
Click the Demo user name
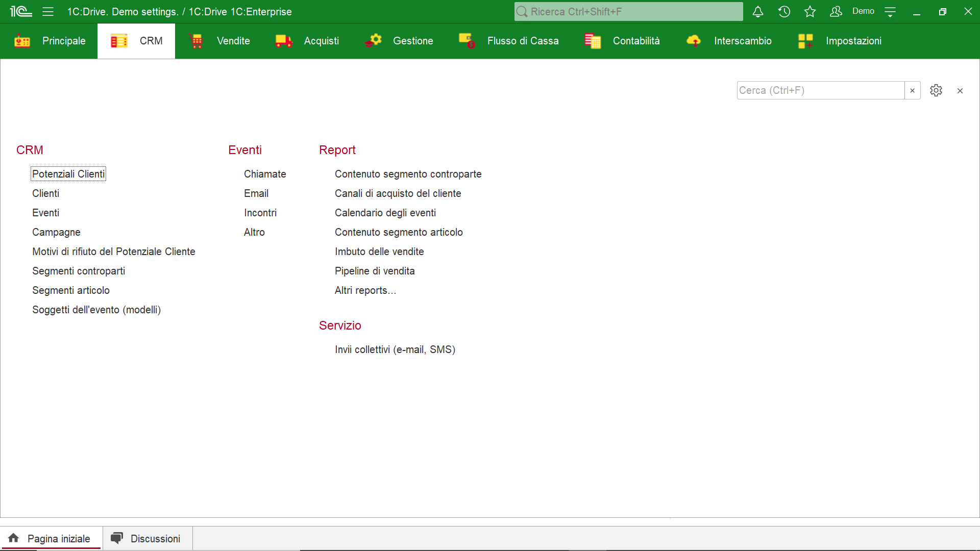(x=863, y=11)
